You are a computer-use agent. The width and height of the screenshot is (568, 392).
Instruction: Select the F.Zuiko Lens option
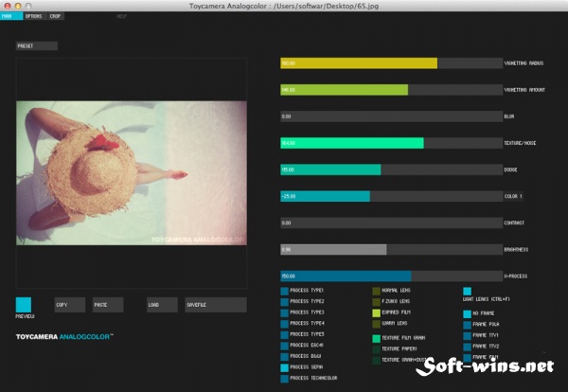[x=377, y=302]
